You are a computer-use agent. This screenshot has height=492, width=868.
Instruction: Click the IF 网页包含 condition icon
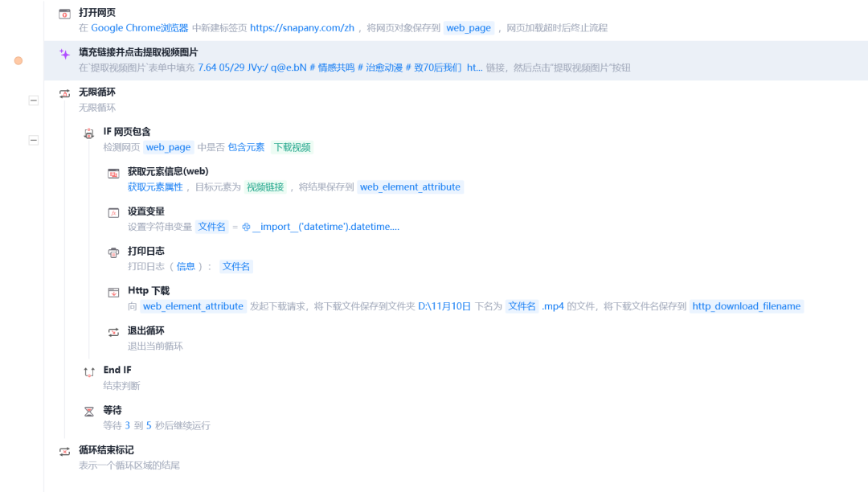pos(89,133)
